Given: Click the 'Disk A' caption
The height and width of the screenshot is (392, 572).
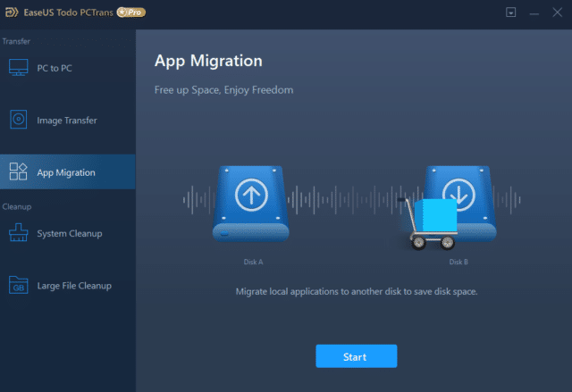Looking at the screenshot, I should pyautogui.click(x=253, y=262).
